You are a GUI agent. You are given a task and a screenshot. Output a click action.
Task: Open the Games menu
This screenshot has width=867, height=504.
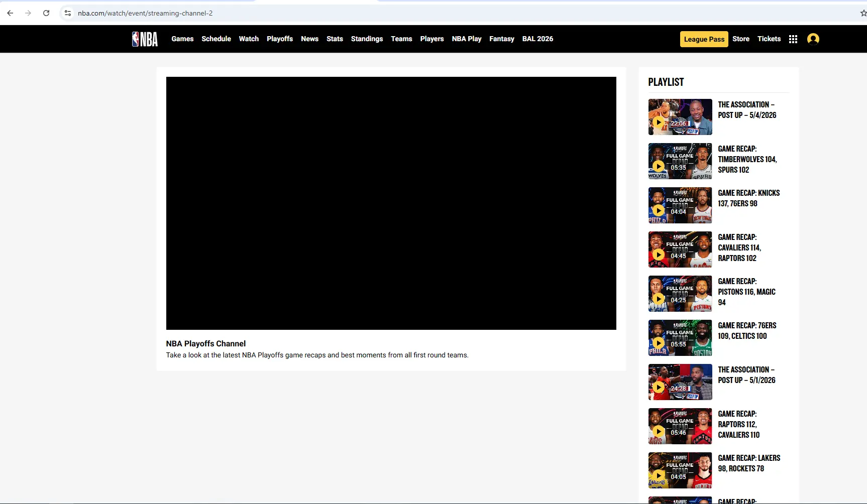point(182,39)
